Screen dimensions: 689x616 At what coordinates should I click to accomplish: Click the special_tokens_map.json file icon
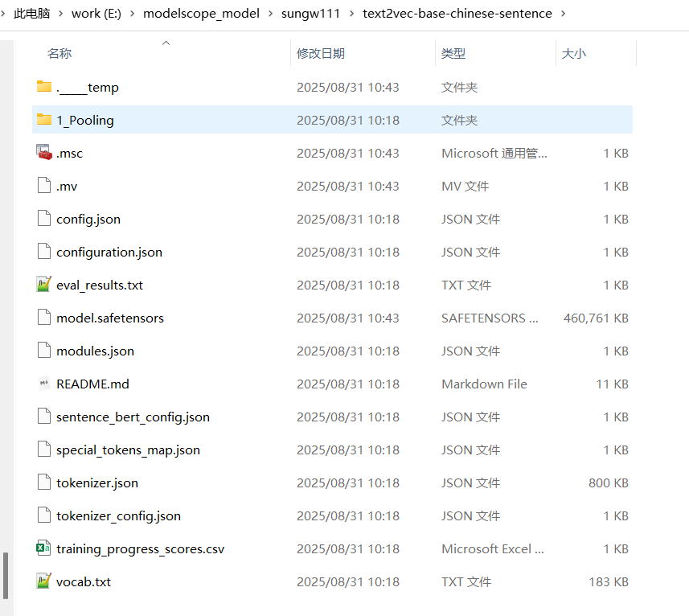(44, 449)
